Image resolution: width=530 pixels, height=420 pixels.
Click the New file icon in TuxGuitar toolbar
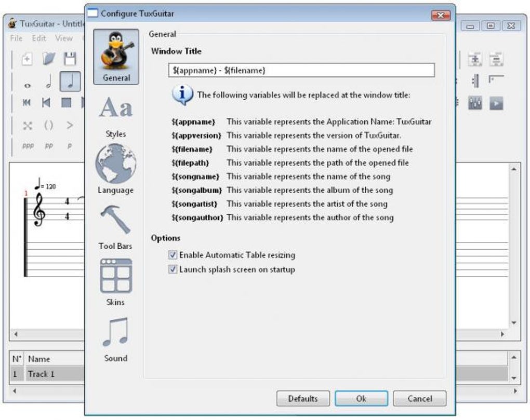click(27, 59)
